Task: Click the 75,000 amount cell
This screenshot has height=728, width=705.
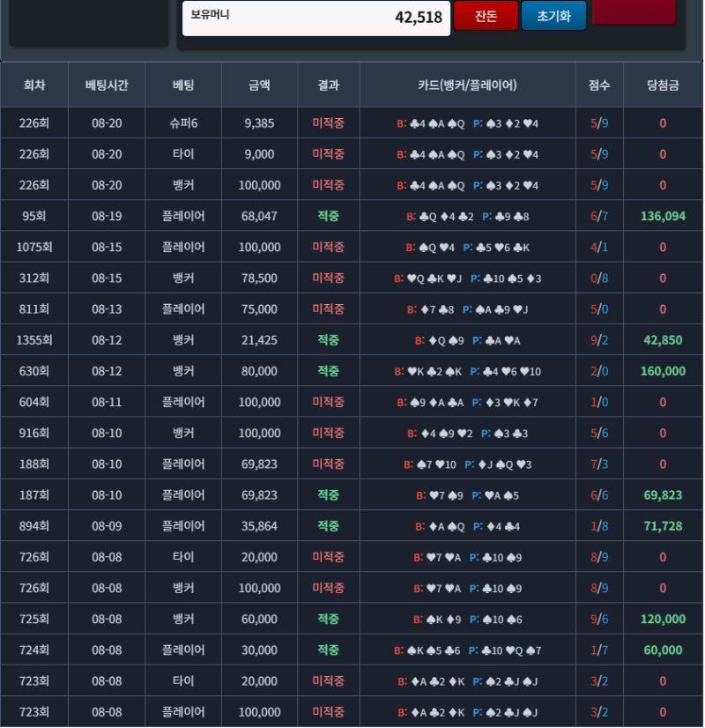Action: coord(259,309)
